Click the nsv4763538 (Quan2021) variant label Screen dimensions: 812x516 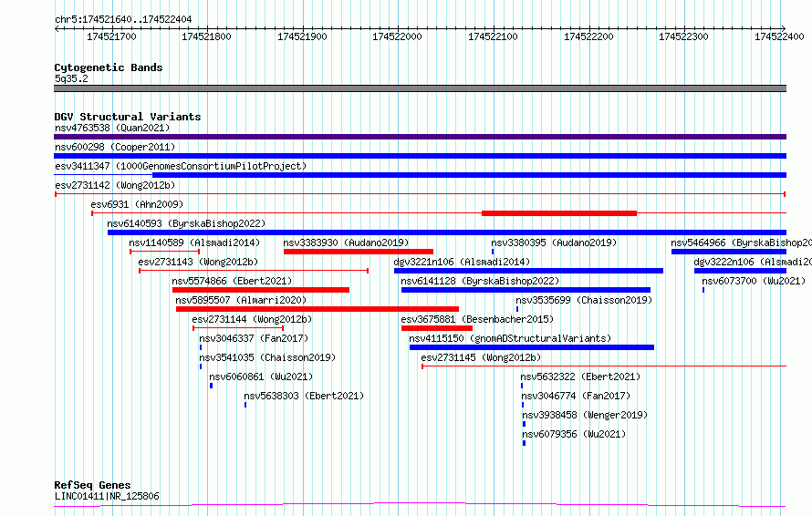click(112, 128)
